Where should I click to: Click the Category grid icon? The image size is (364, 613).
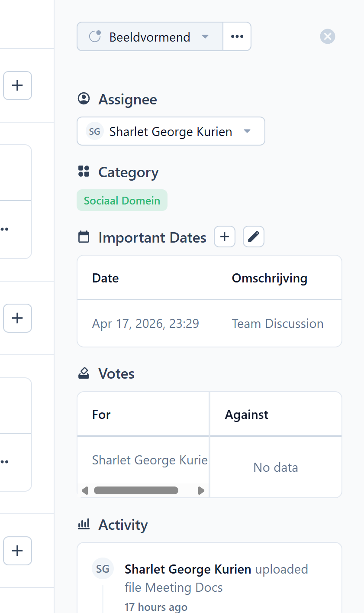pyautogui.click(x=84, y=171)
